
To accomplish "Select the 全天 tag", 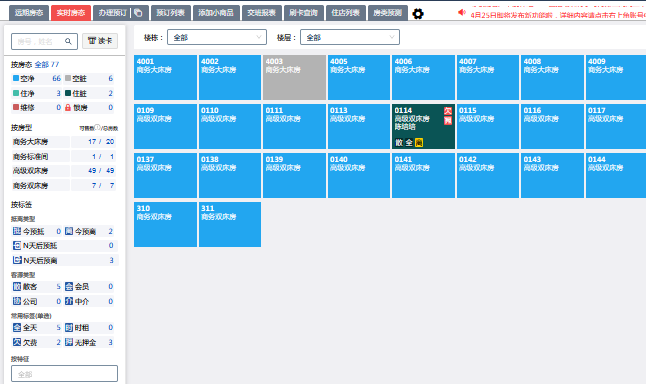I will point(37,328).
